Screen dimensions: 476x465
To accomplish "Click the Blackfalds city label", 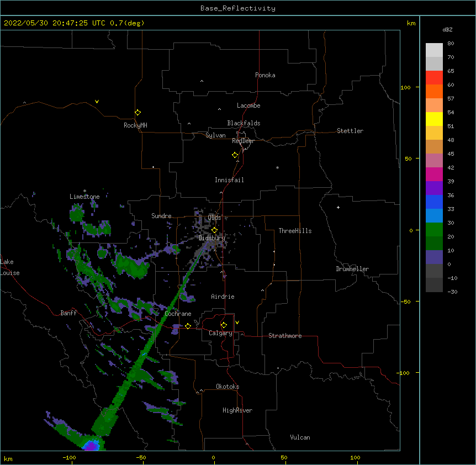I will [x=244, y=123].
